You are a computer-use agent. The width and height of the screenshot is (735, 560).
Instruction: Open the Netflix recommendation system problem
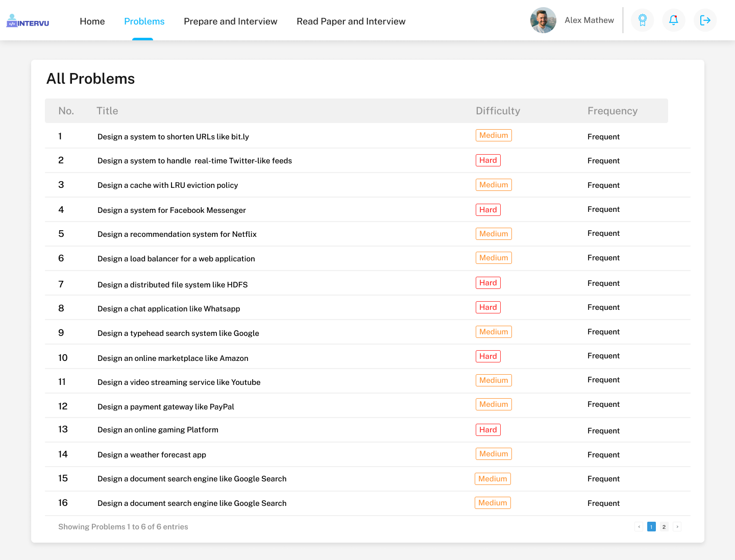pos(177,234)
